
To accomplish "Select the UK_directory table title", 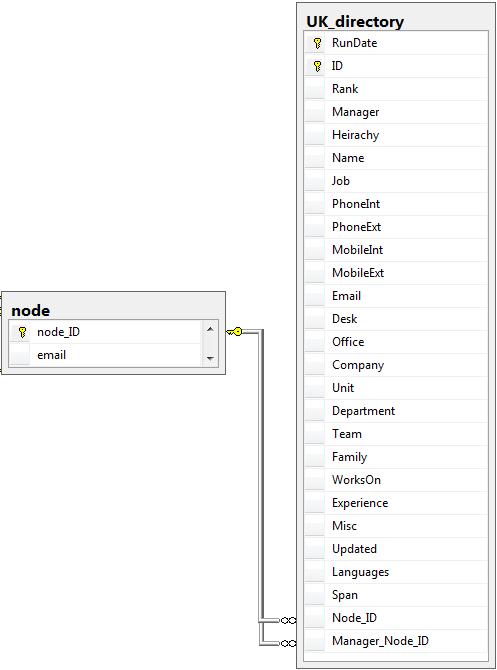I will 355,21.
